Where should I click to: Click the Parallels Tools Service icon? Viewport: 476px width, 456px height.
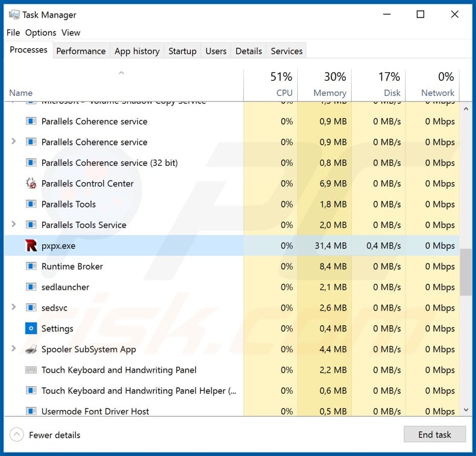click(31, 225)
